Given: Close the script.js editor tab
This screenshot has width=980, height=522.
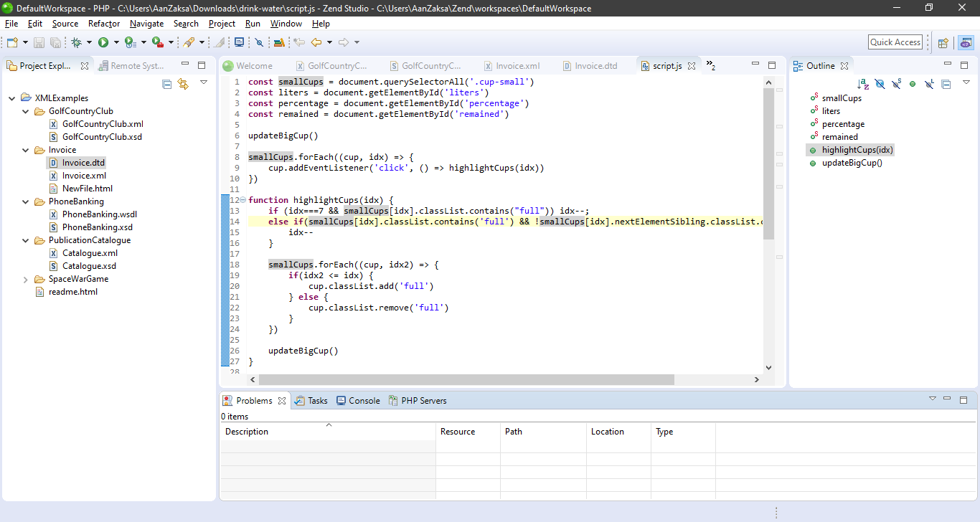Looking at the screenshot, I should coord(692,66).
